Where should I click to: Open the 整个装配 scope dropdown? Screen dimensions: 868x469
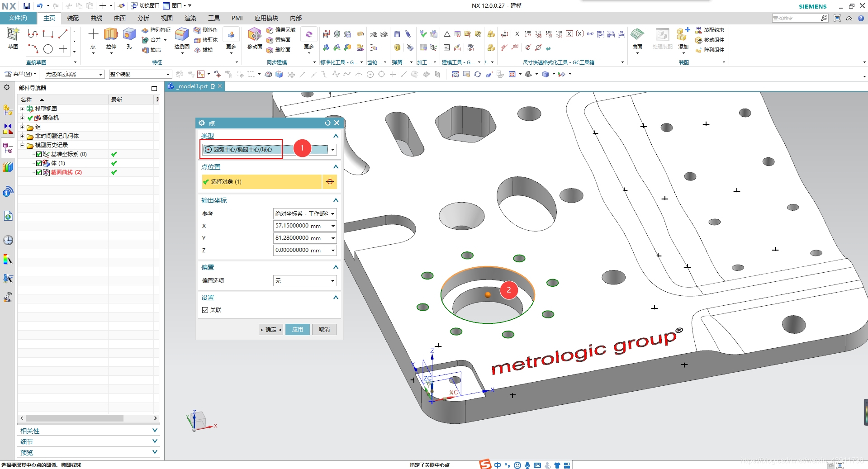tap(140, 74)
